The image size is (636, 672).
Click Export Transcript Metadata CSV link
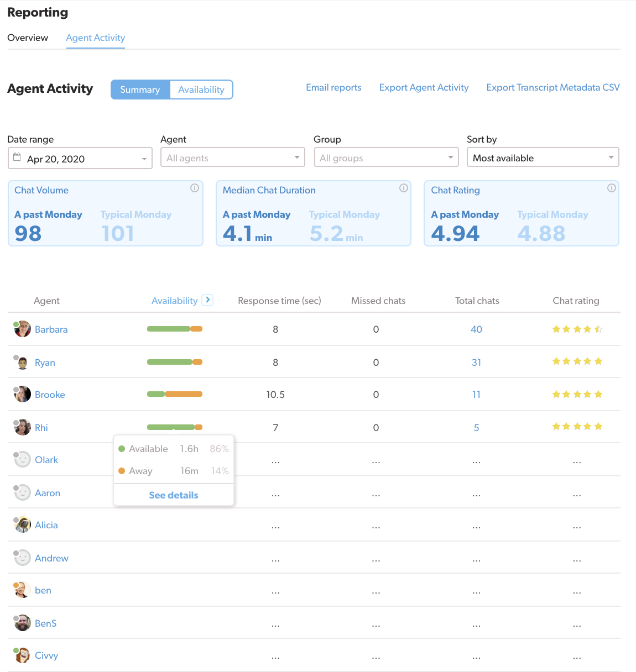553,87
